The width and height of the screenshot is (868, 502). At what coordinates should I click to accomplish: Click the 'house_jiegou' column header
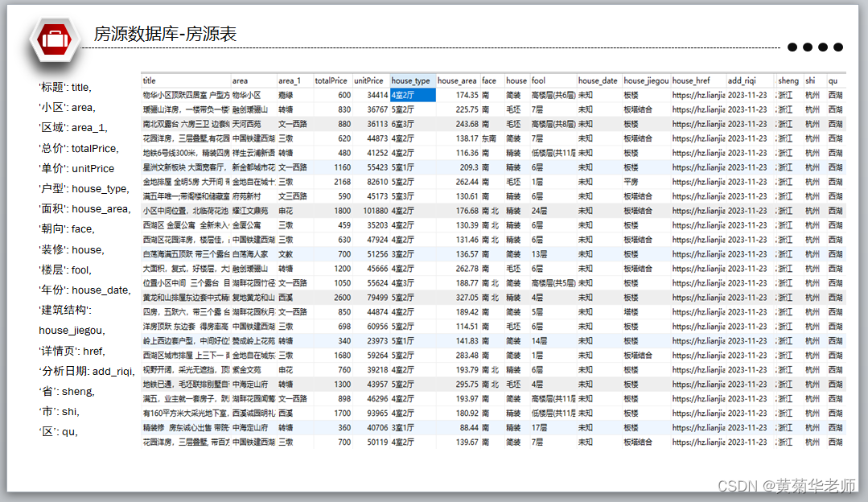646,80
